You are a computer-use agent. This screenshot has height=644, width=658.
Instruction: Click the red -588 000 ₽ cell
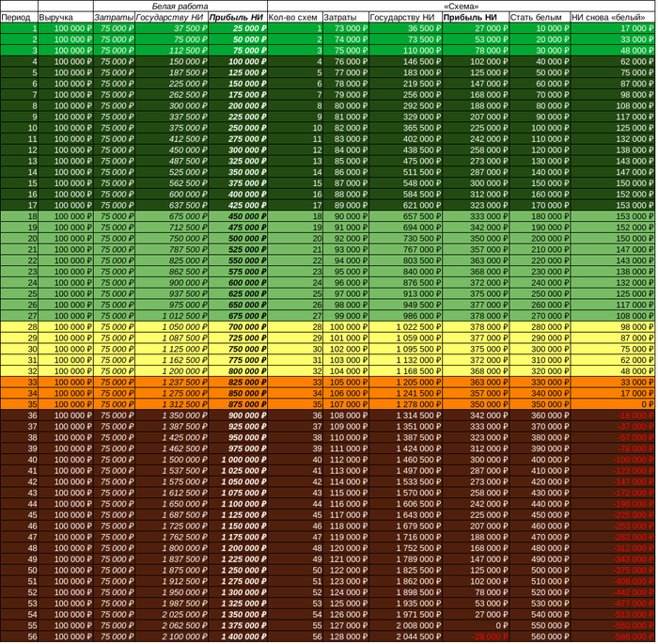point(612,636)
